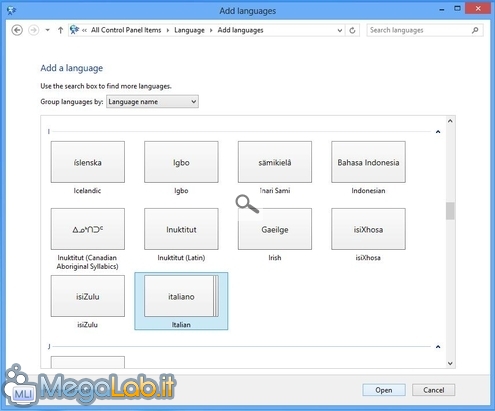The image size is (495, 411).
Task: Click the Add languages breadcrumb
Action: click(240, 30)
